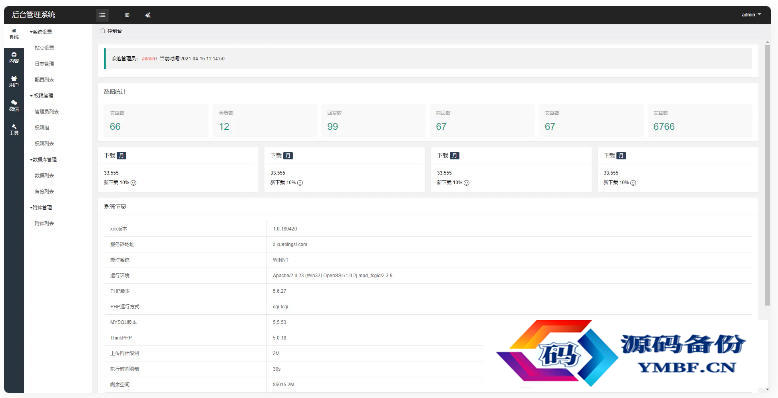The height and width of the screenshot is (398, 778).
Task: Open the home-shaped icon section in dark sidebar
Action: click(x=14, y=57)
